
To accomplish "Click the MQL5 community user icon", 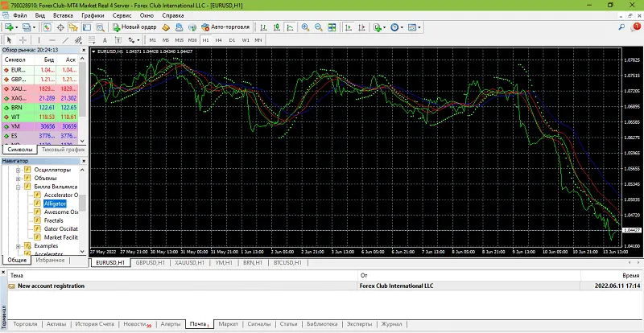I will [179, 27].
